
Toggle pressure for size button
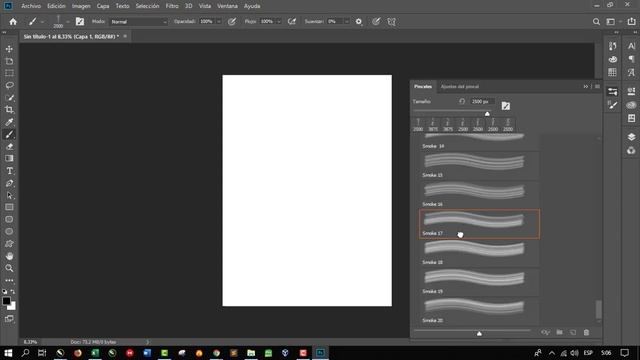(x=376, y=22)
